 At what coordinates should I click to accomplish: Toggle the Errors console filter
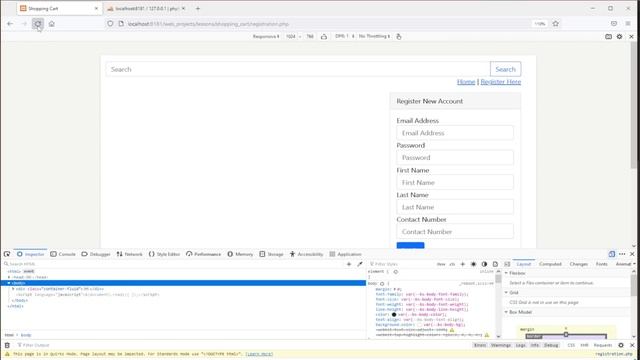coord(480,345)
